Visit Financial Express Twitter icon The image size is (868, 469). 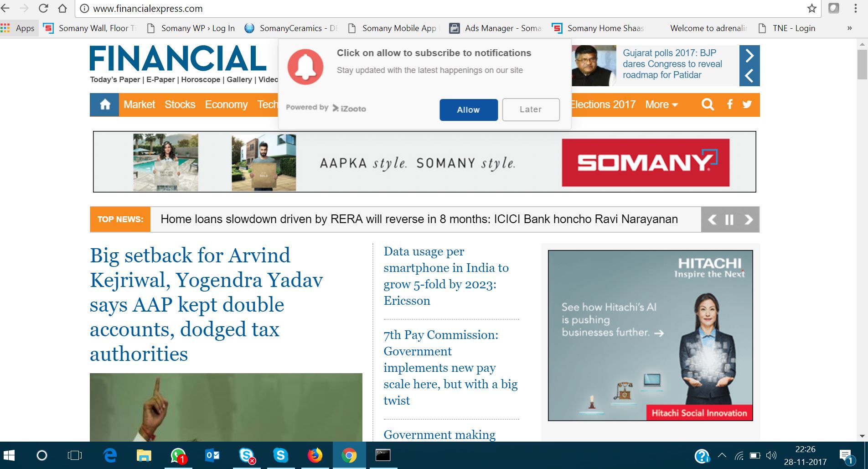click(x=747, y=104)
